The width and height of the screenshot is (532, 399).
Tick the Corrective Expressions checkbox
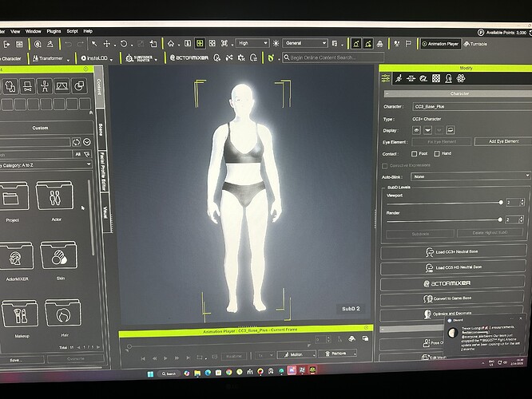coord(385,166)
